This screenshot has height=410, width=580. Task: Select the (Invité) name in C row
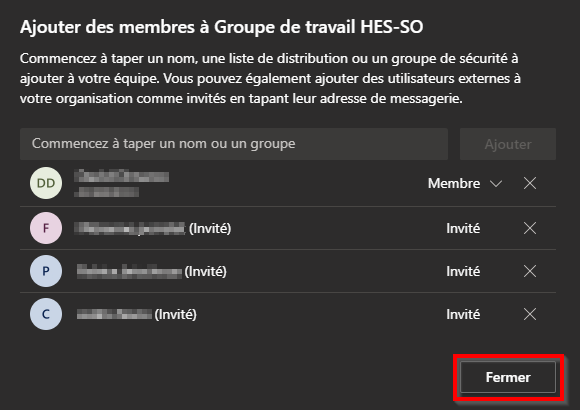point(136,314)
